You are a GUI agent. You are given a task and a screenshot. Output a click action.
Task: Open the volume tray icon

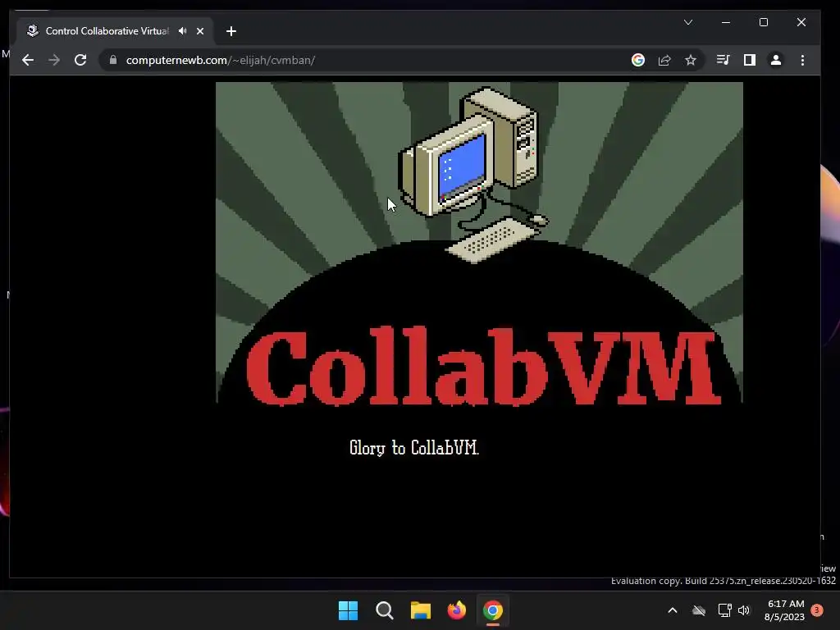tap(744, 610)
